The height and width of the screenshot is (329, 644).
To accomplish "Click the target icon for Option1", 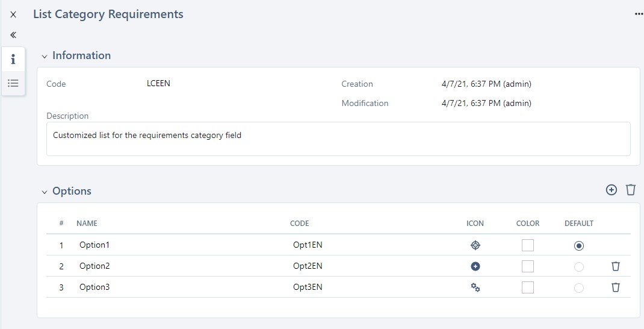I will (475, 245).
